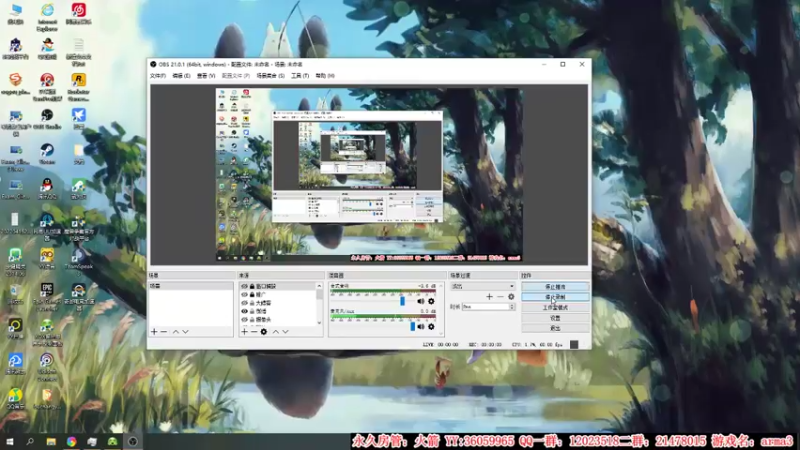Add a new source with the plus icon

tap(244, 332)
